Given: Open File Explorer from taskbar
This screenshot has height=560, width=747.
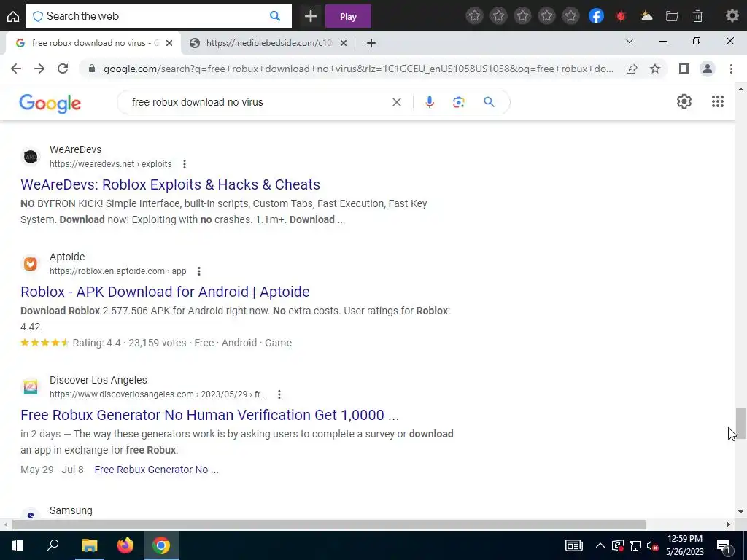Looking at the screenshot, I should 89,545.
